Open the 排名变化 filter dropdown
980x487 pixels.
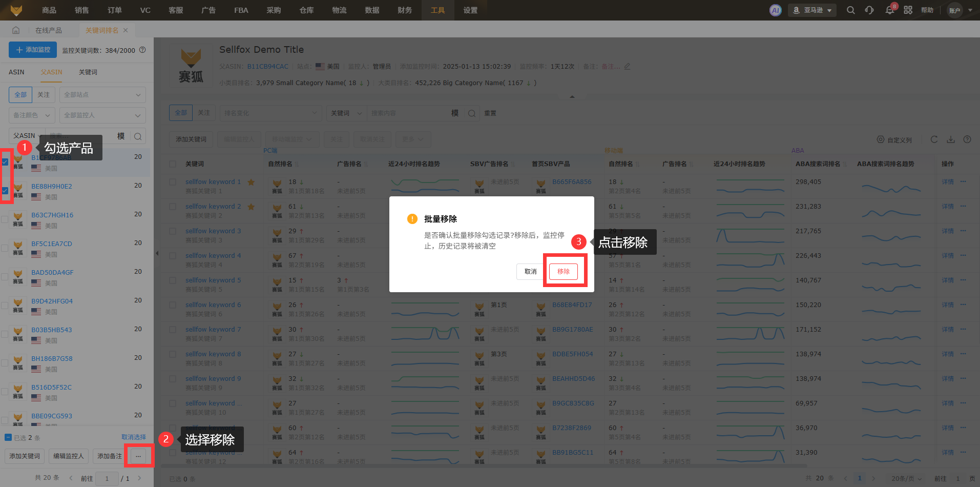pos(270,113)
